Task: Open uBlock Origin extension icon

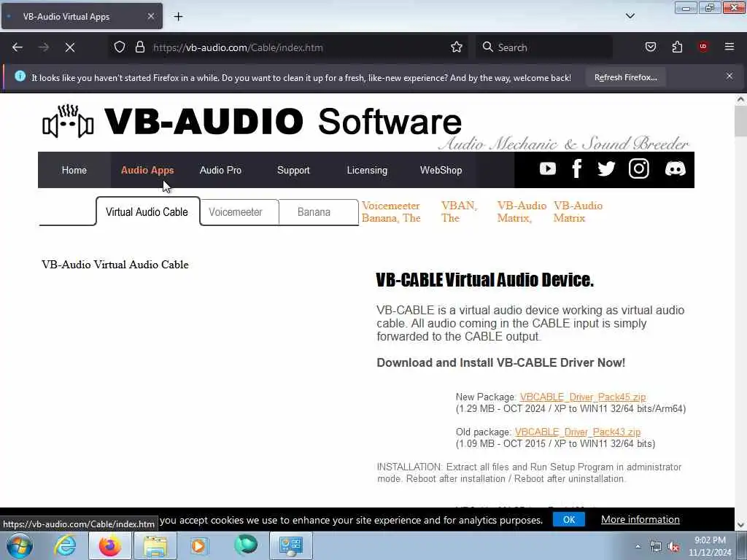Action: (x=703, y=47)
